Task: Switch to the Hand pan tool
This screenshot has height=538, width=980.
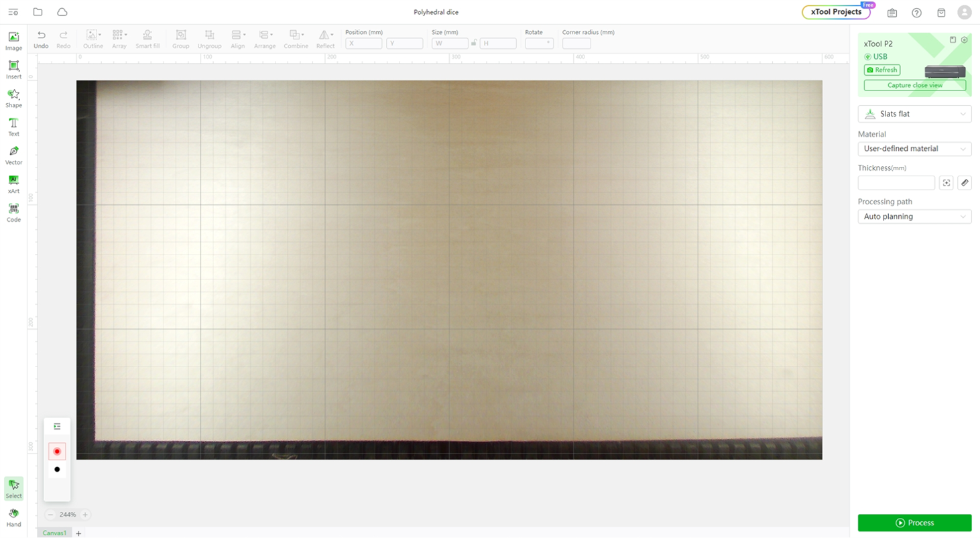Action: click(x=13, y=517)
